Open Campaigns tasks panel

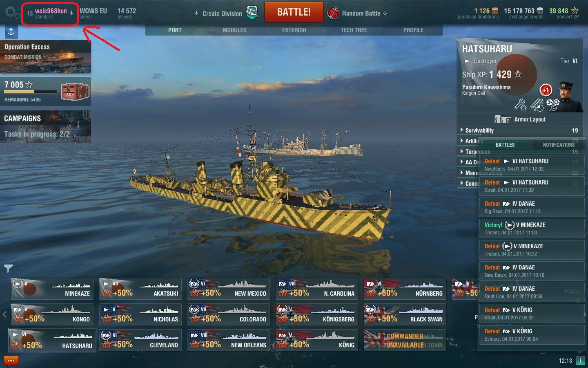click(x=45, y=127)
